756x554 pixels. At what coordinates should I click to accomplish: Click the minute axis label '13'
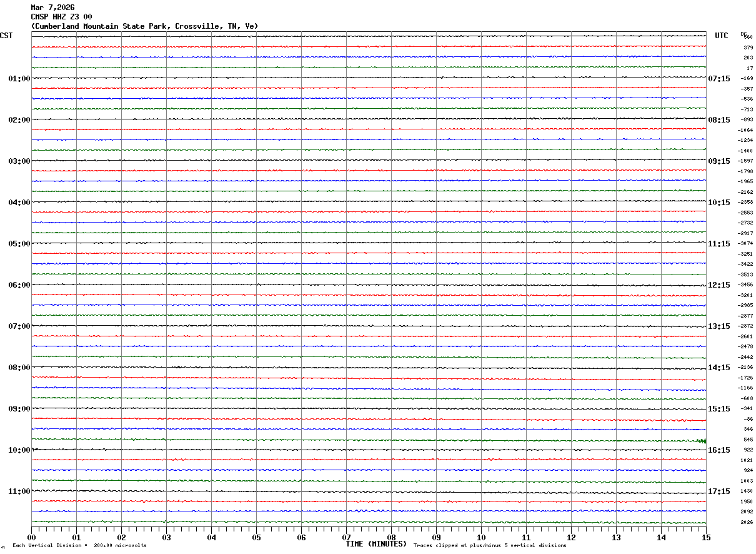616,537
